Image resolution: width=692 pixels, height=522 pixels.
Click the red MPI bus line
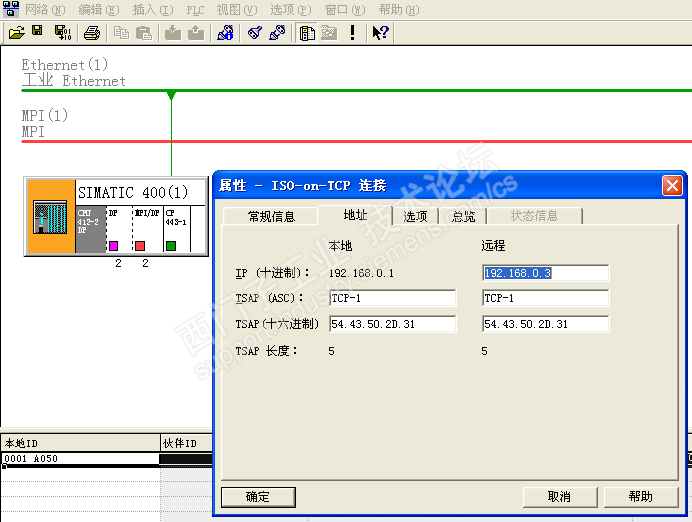(x=357, y=141)
